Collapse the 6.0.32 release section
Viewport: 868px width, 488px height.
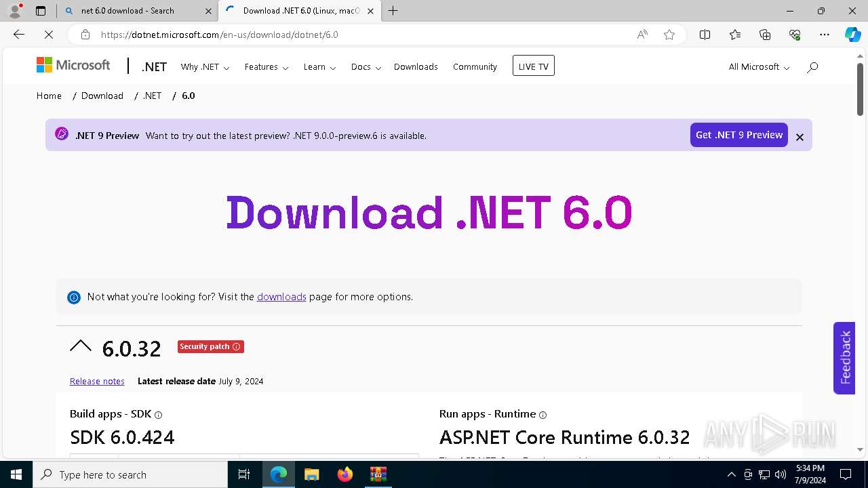pyautogui.click(x=81, y=346)
